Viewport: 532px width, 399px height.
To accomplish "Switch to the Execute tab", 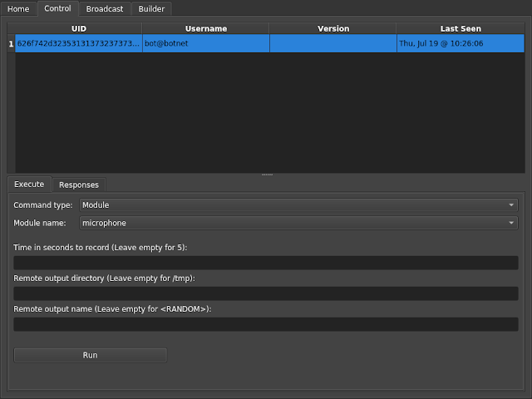I will pos(29,185).
